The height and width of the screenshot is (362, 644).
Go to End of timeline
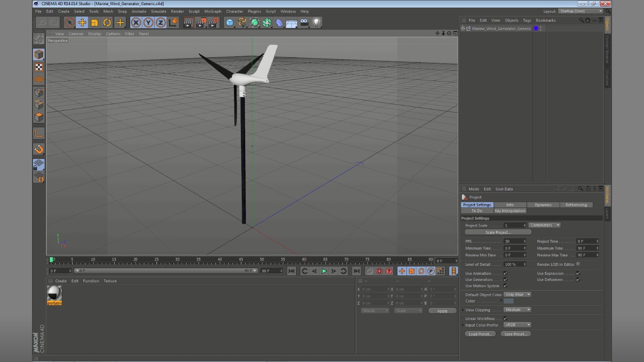tap(356, 271)
